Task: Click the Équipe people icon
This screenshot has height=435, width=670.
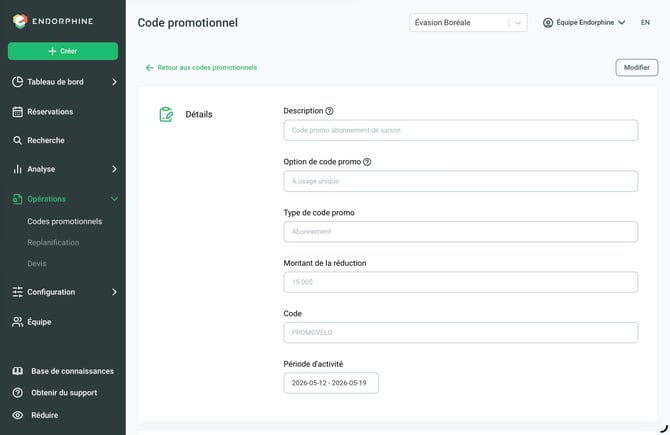Action: (x=18, y=322)
